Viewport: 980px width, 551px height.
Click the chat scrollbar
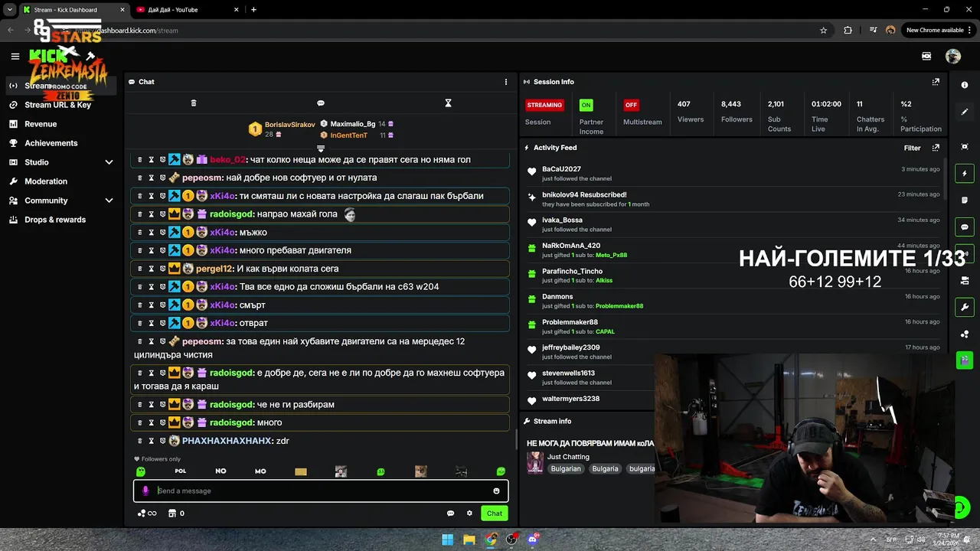click(516, 439)
